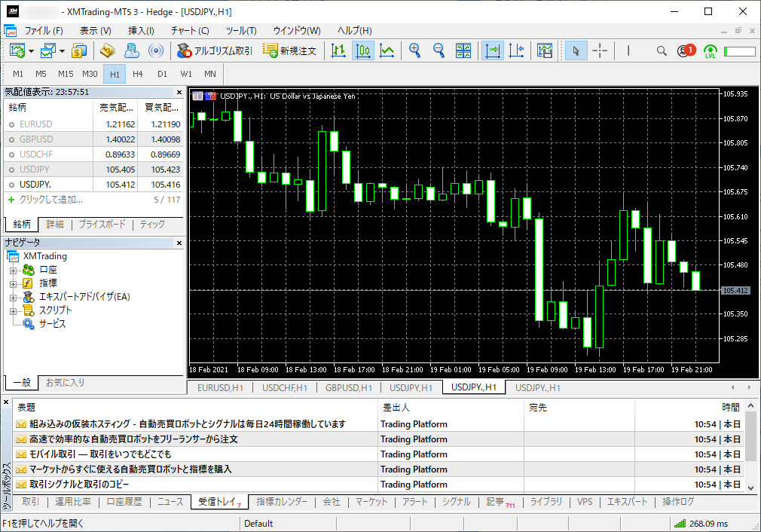The height and width of the screenshot is (532, 761).
Task: Select the crosshair tool
Action: (x=600, y=50)
